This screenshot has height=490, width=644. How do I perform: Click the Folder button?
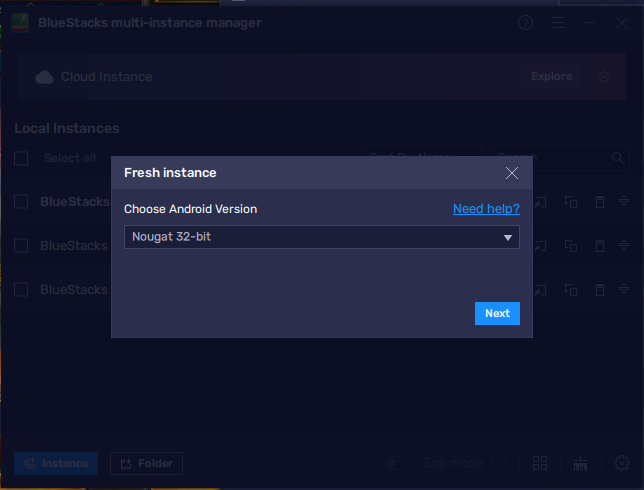(x=146, y=464)
